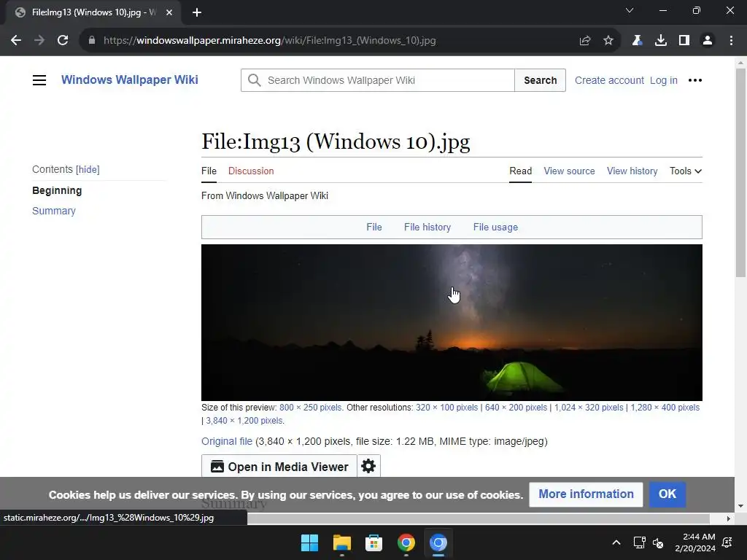
Task: Jump to File usage section
Action: click(495, 227)
